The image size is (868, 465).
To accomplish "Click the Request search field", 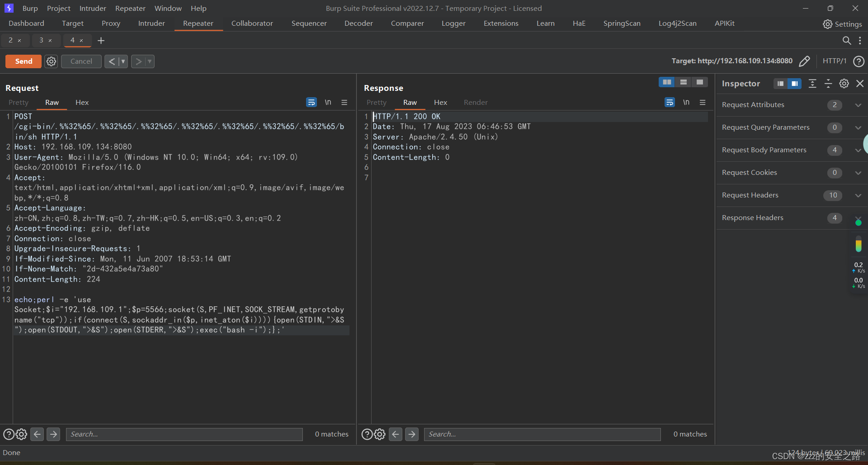I will 184,434.
